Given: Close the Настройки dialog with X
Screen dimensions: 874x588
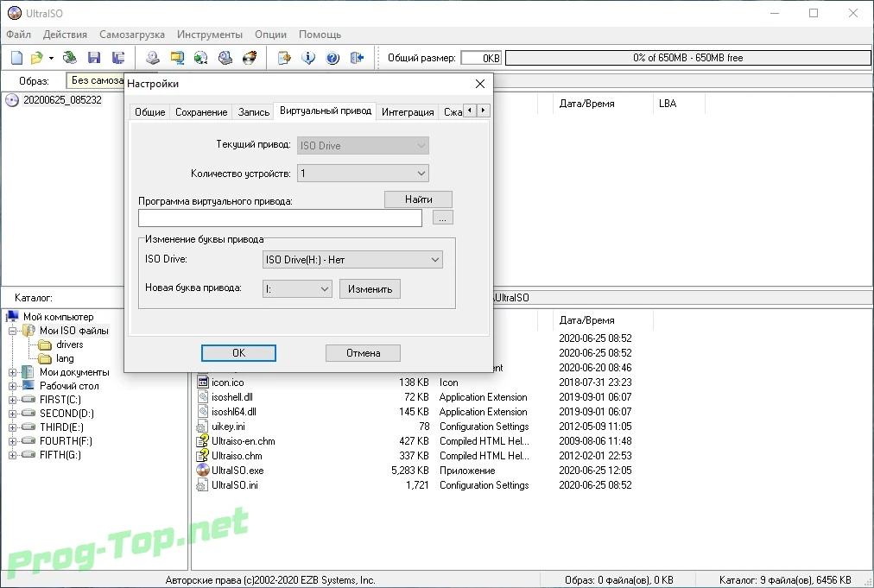Looking at the screenshot, I should tap(480, 84).
